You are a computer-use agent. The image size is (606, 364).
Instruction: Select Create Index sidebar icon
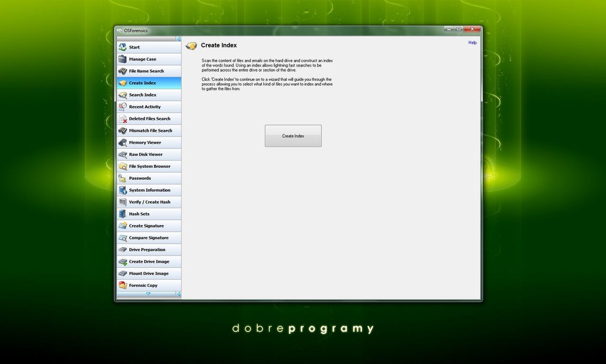pos(123,82)
